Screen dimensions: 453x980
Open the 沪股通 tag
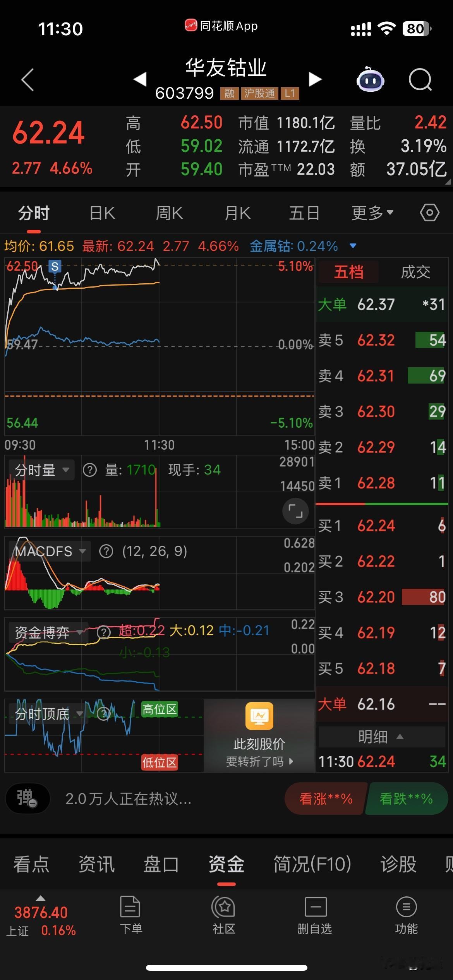tap(260, 93)
